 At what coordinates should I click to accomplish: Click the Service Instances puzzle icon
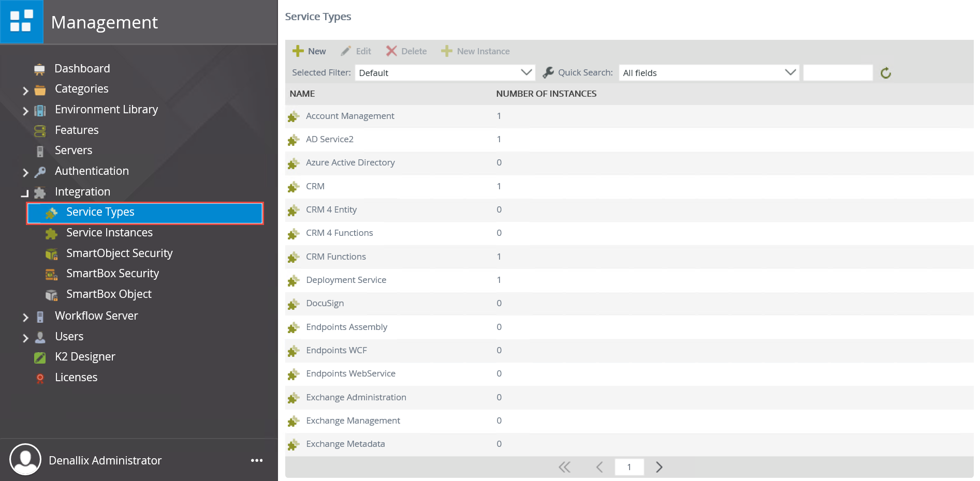[x=51, y=233]
